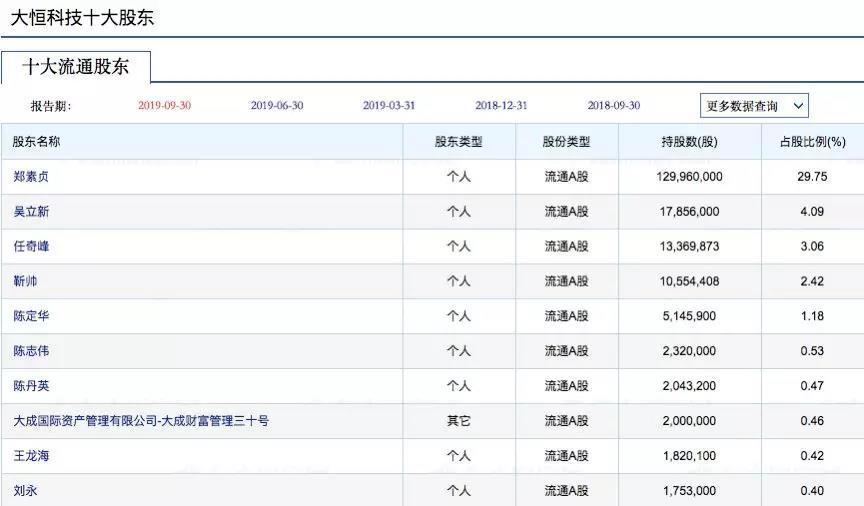Open shareholder 陈丹英 link
864x506 pixels.
click(x=31, y=386)
